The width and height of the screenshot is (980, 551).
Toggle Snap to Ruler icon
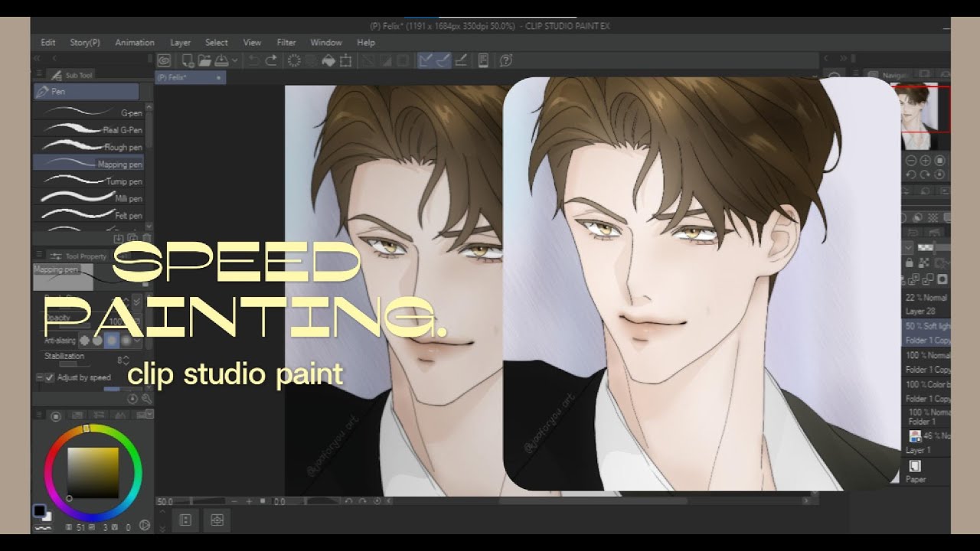tap(426, 60)
